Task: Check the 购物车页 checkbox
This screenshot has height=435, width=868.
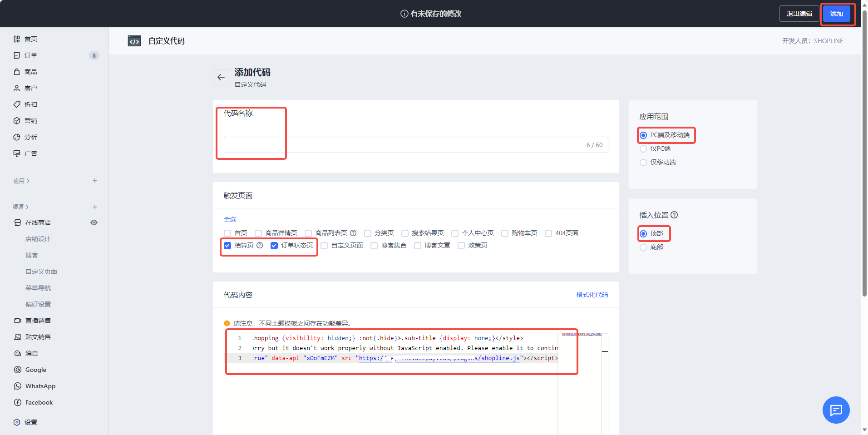Action: (x=505, y=233)
